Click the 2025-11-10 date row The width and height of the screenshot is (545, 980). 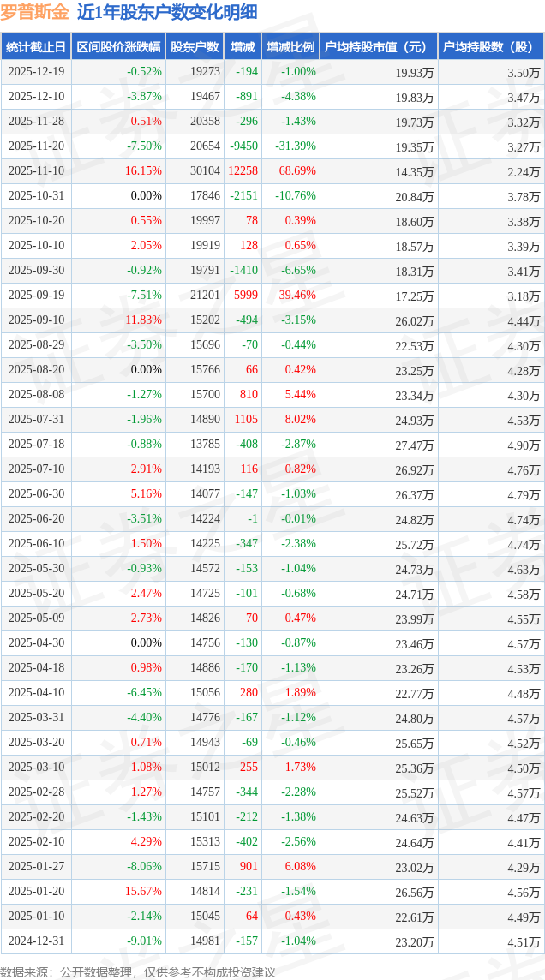click(x=36, y=171)
